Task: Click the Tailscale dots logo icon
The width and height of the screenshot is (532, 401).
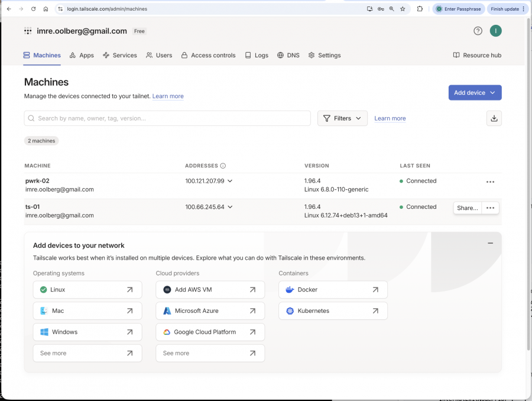Action: pos(28,31)
